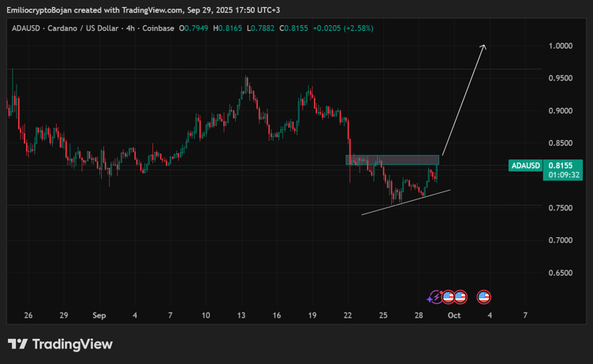Image resolution: width=593 pixels, height=364 pixels.
Task: Click the white projection arrow head
Action: coord(483,46)
